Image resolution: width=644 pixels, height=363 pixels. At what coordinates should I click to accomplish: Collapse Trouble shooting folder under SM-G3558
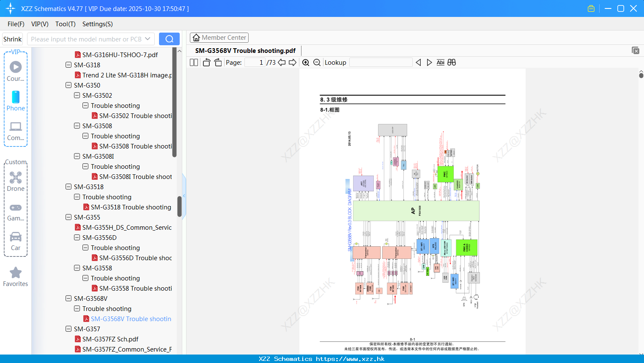[85, 278]
